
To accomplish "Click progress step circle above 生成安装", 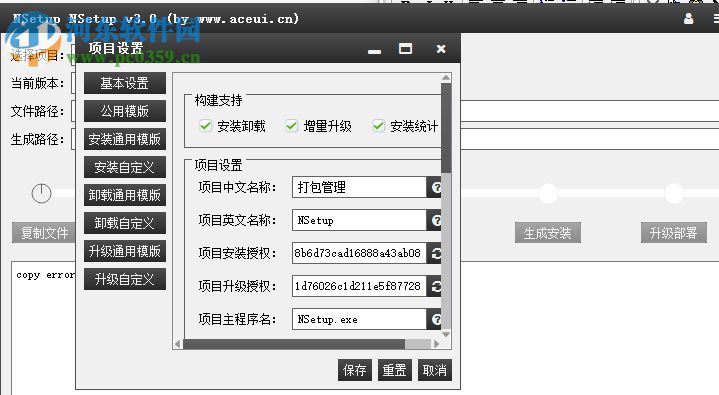I will [x=548, y=193].
